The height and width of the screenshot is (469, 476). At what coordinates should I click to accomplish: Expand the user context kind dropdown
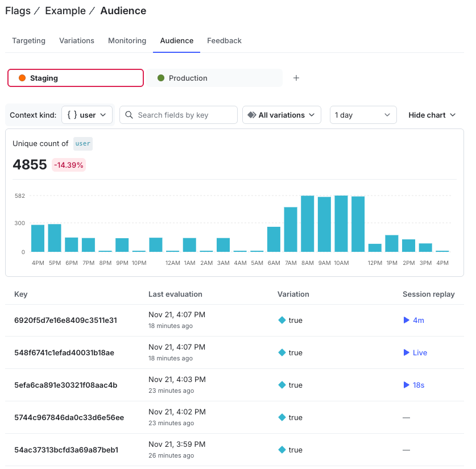point(86,115)
